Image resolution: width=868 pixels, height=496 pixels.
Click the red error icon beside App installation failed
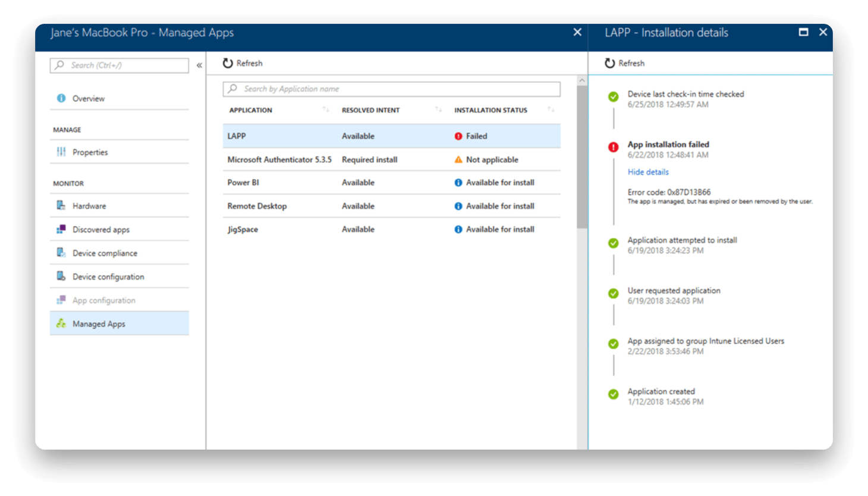(614, 147)
